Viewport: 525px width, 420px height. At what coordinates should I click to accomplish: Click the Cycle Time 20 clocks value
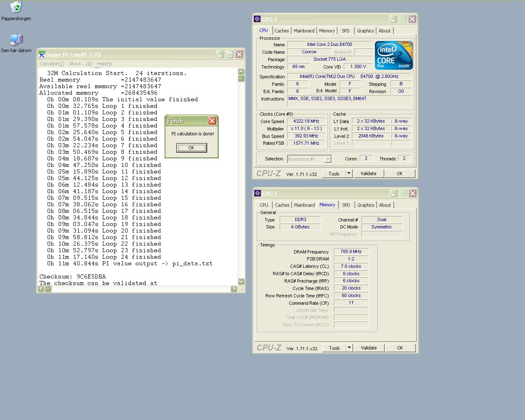pos(351,288)
